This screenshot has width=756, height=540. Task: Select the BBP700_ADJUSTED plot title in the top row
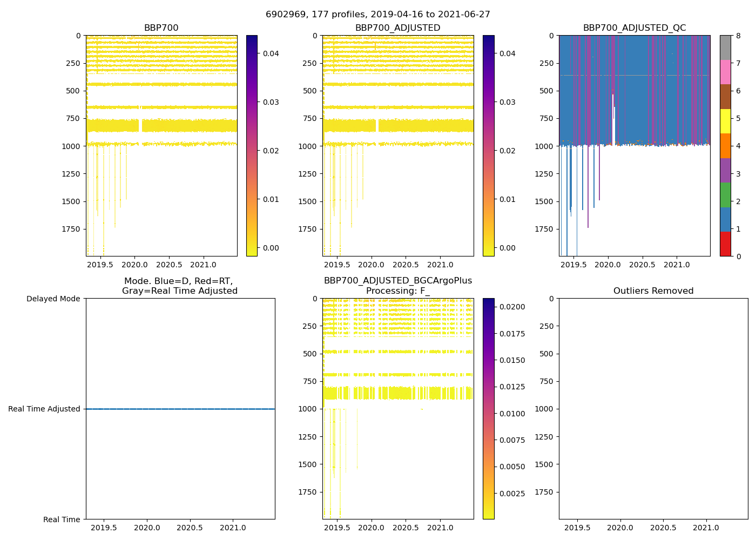point(397,28)
